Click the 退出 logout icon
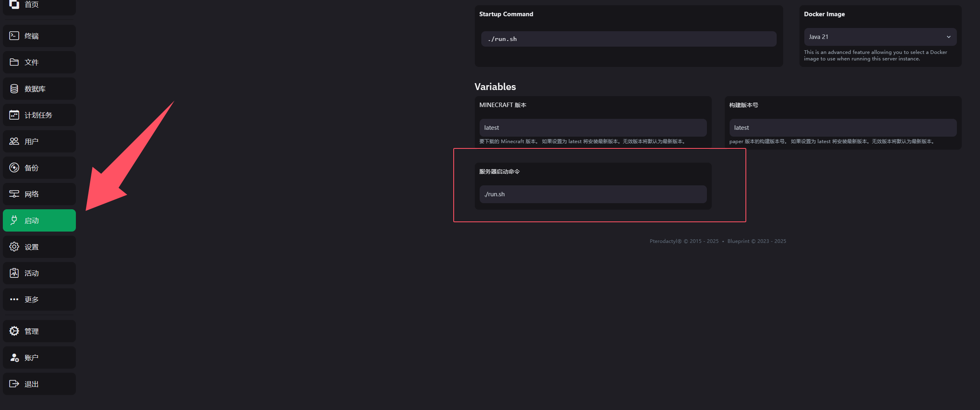 pos(14,384)
